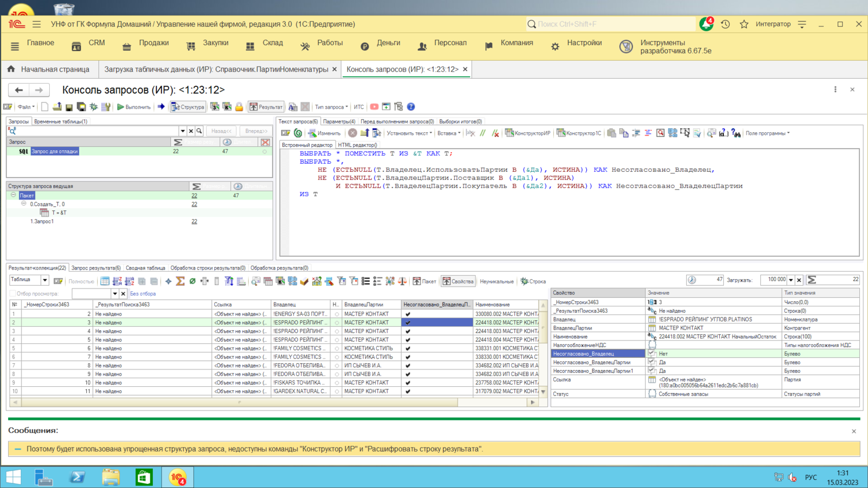The image size is (868, 488).
Task: Switch to the Параметры(4) tab
Action: tap(339, 121)
